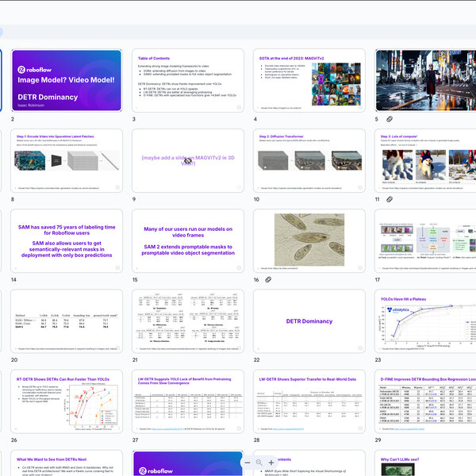
Task: Click slide number label '14'
Action: (13, 279)
